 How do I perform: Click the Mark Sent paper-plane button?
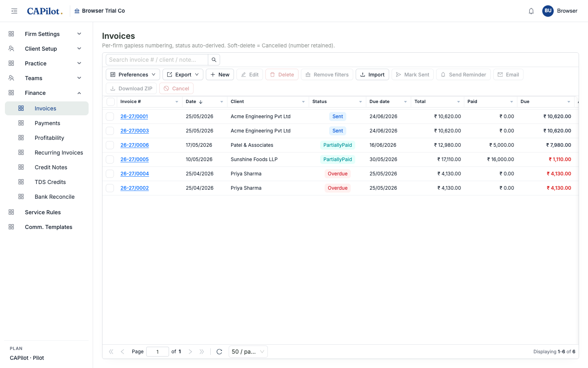(x=412, y=74)
